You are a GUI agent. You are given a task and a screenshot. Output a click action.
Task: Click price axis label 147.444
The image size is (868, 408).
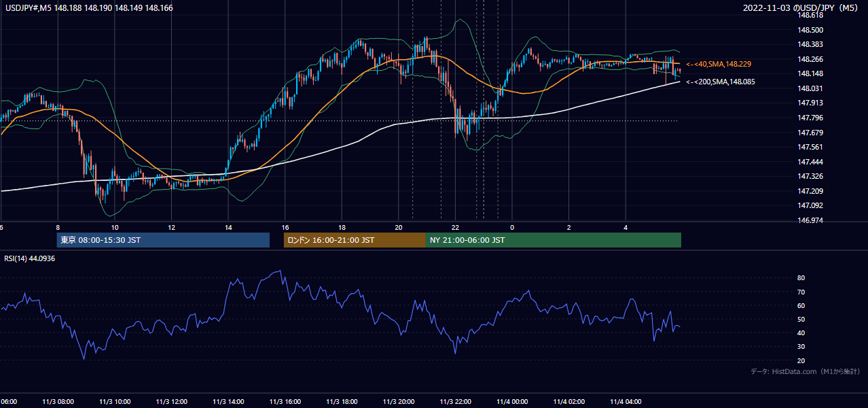(811, 162)
